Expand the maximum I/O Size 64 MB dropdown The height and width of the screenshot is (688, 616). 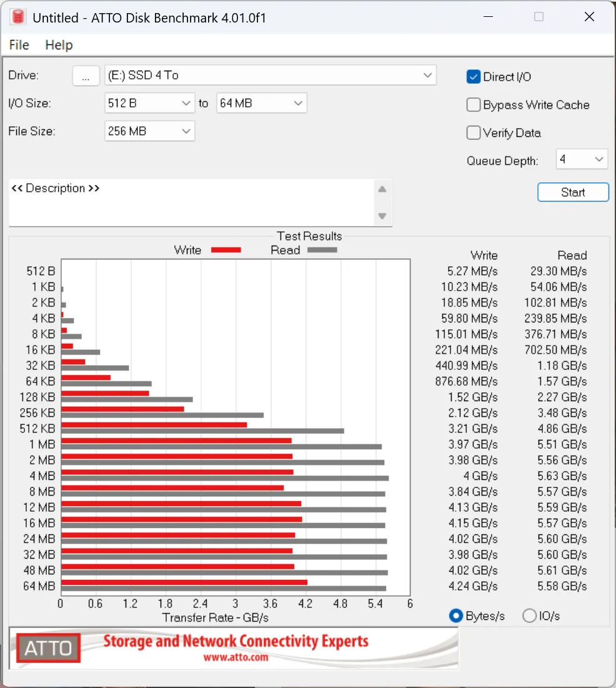[261, 103]
